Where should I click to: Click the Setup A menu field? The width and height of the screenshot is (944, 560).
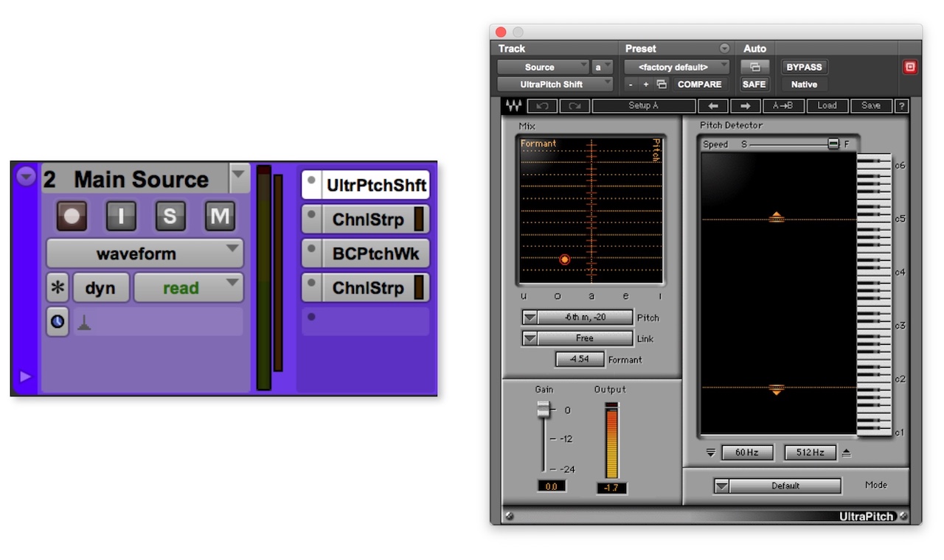click(x=643, y=106)
